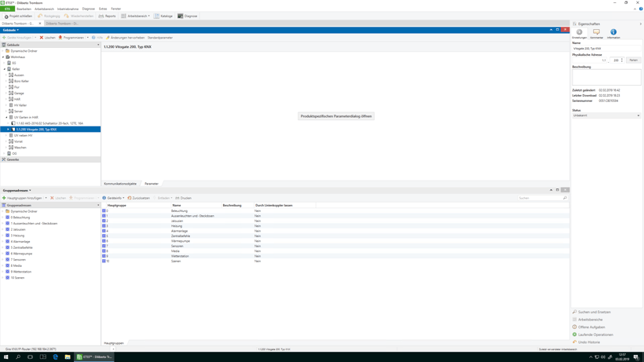The height and width of the screenshot is (362, 644).
Task: Open Reports from the main toolbar
Action: click(x=107, y=16)
